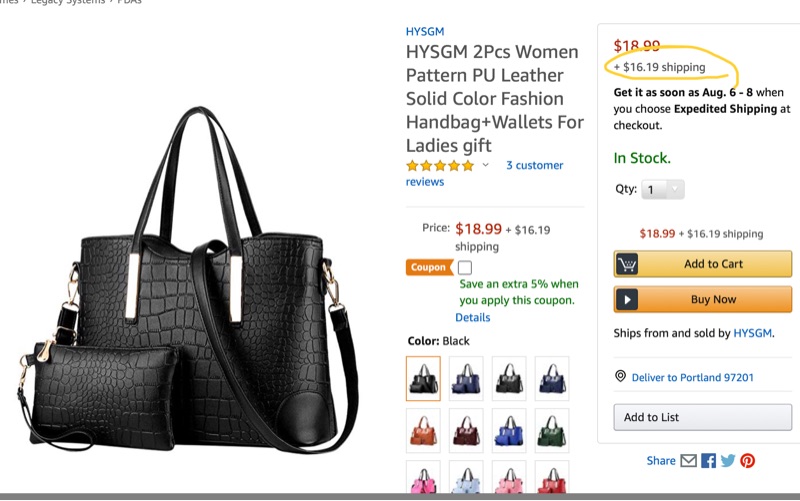Open the Qty quantity dropdown
The width and height of the screenshot is (800, 501).
[x=662, y=189]
